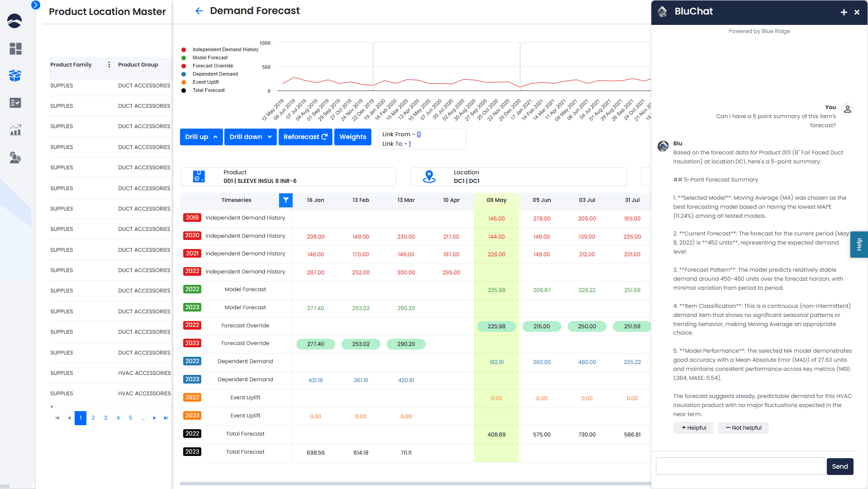Open the Help side tab
Viewport: 868px width, 489px height.
[x=859, y=244]
